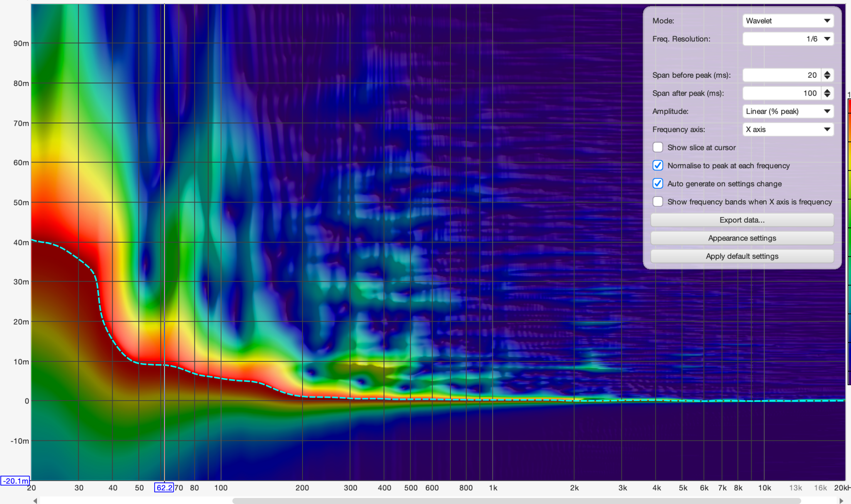Open Appearance settings

742,238
